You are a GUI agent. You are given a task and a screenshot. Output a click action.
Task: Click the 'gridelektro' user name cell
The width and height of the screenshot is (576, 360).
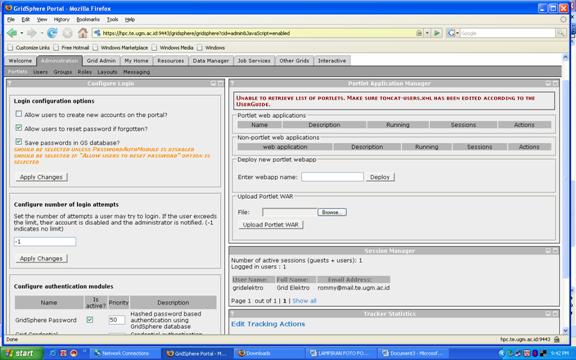click(x=248, y=288)
